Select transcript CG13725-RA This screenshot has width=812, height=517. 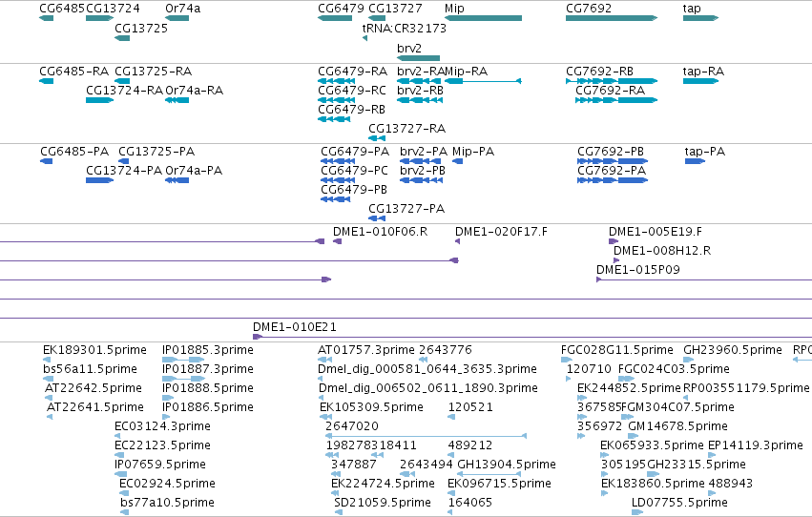122,81
